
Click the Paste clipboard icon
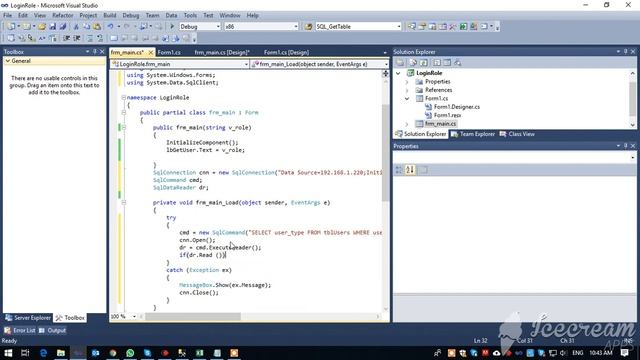[x=97, y=27]
